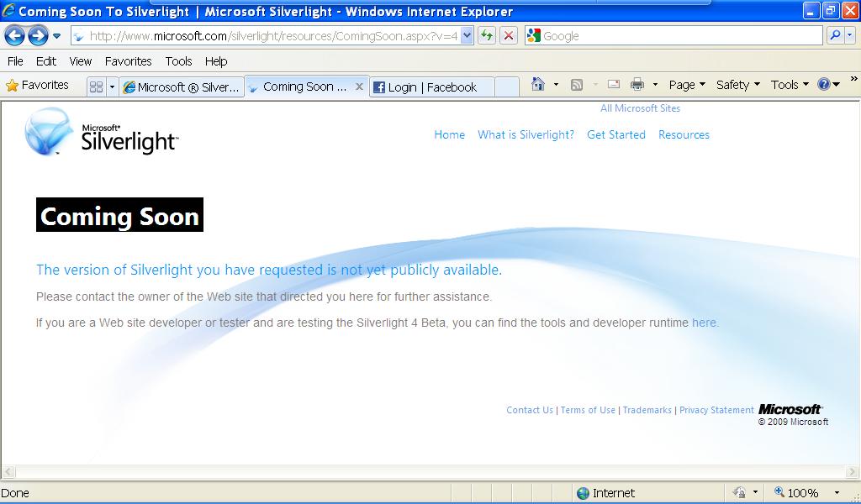The image size is (861, 504).
Task: Click the What is Silverlight? link
Action: pyautogui.click(x=526, y=134)
